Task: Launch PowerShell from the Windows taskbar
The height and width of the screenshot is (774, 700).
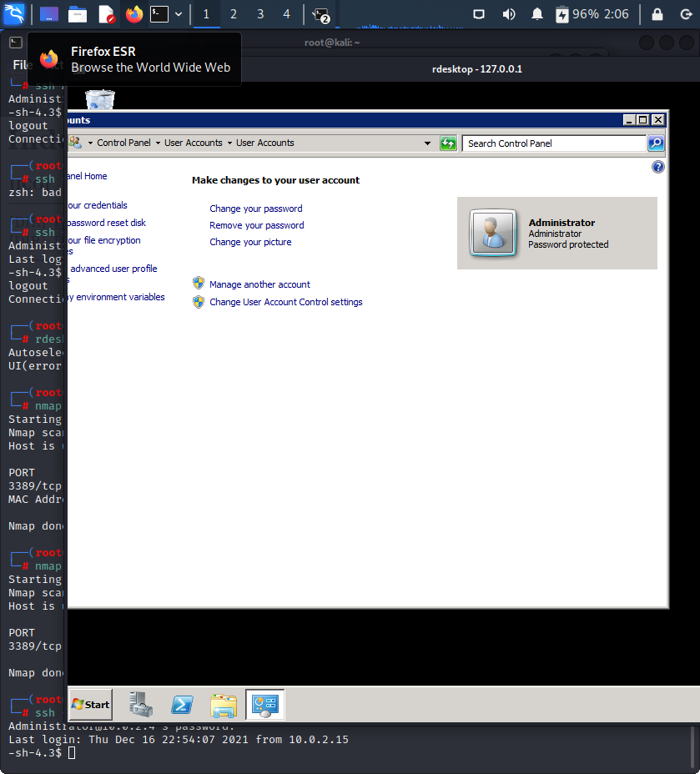Action: tap(182, 705)
